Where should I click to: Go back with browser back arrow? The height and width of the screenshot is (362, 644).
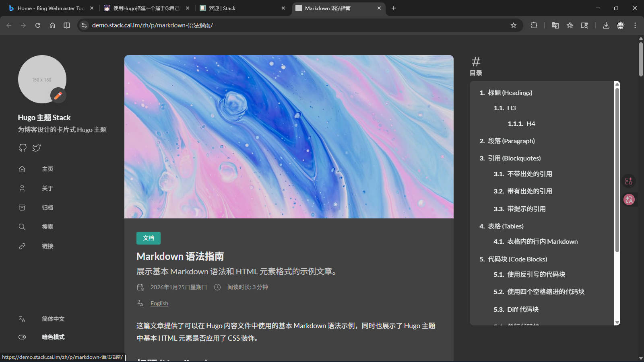tap(9, 25)
